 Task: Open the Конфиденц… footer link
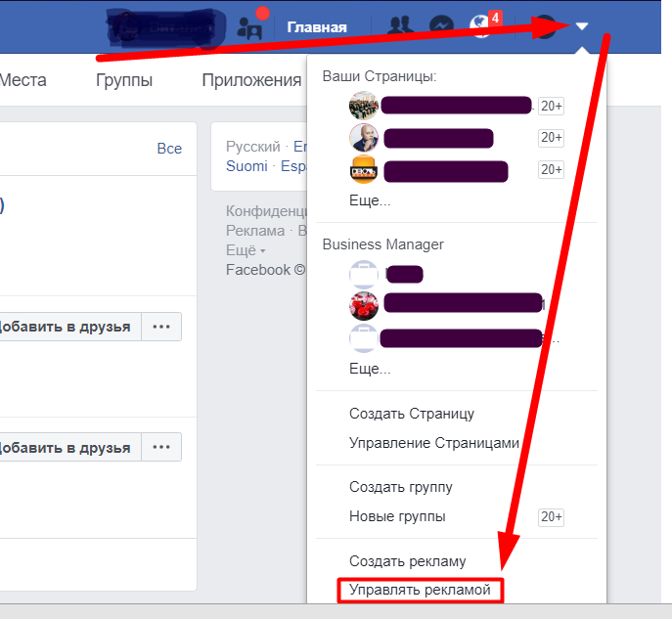point(266,211)
